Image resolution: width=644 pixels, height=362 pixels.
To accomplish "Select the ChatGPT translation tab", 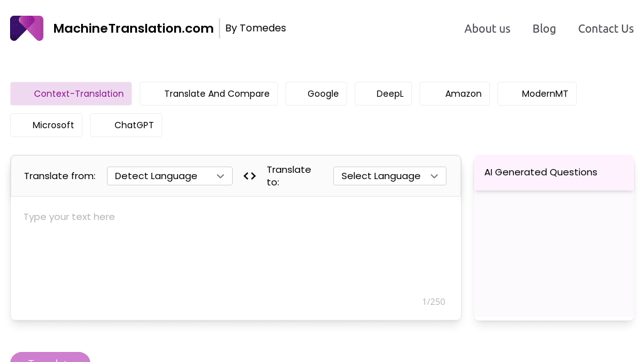I will [x=134, y=125].
